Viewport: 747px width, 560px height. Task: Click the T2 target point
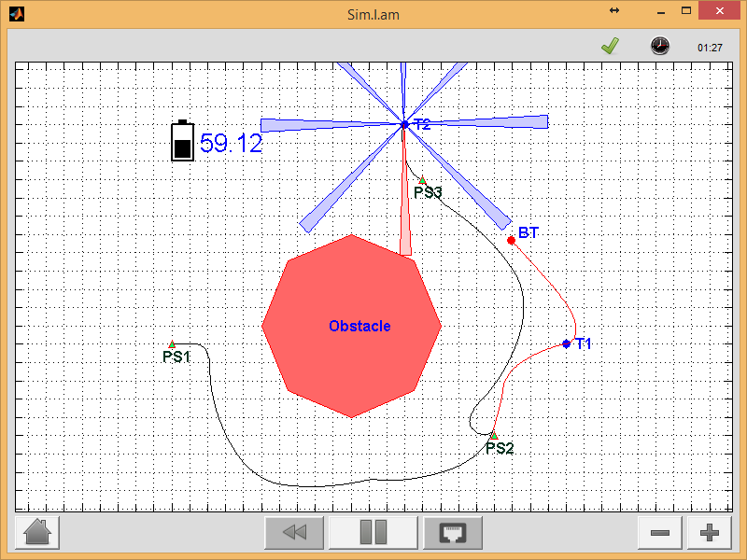click(404, 125)
